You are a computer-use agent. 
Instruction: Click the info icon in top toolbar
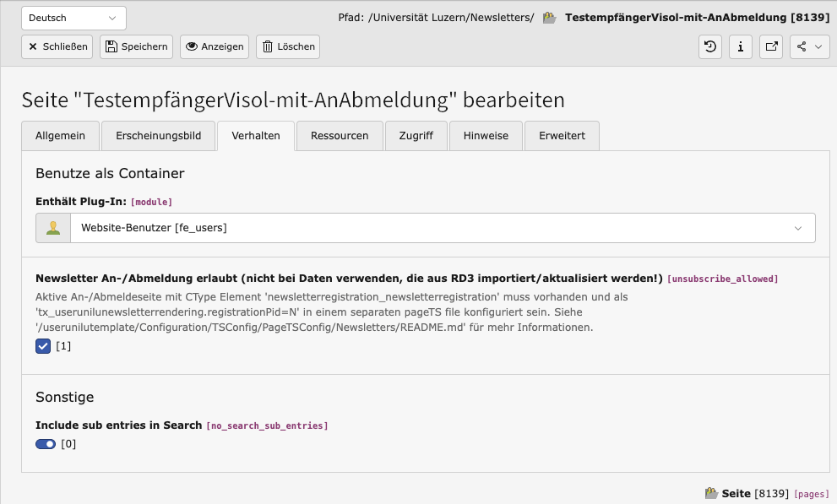coord(741,47)
